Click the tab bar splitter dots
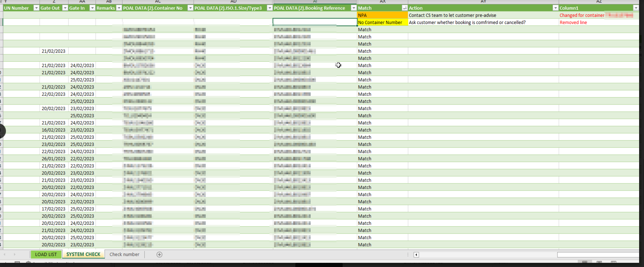Image resolution: width=644 pixels, height=267 pixels. coord(408,255)
